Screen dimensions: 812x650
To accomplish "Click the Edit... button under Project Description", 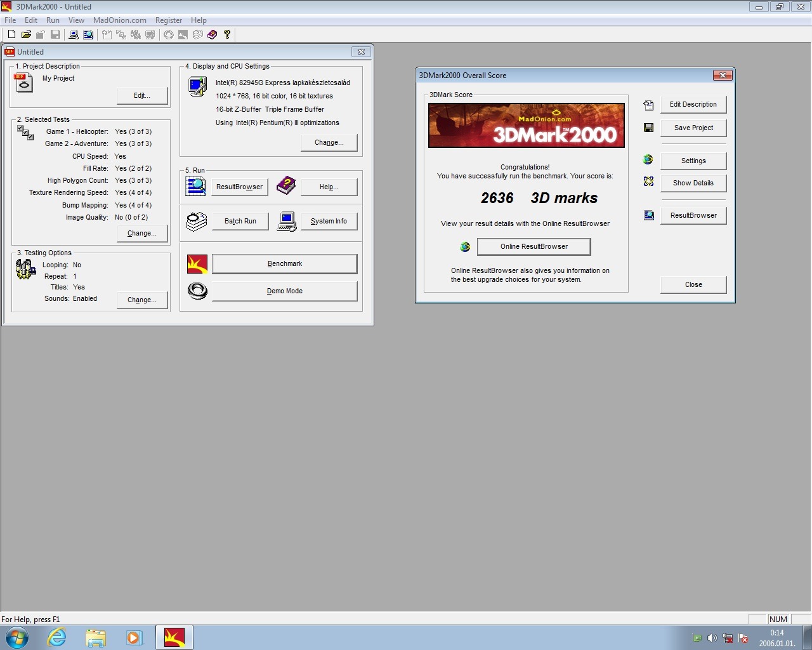I will pos(142,96).
